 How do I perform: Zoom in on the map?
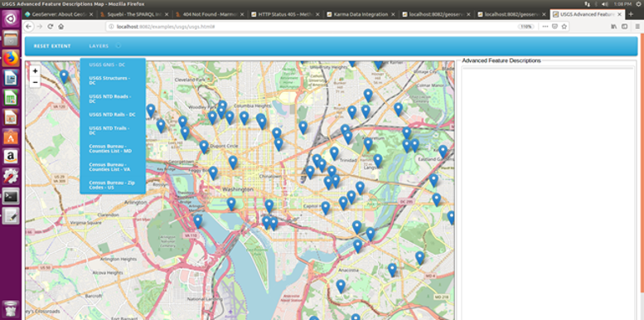(x=36, y=71)
